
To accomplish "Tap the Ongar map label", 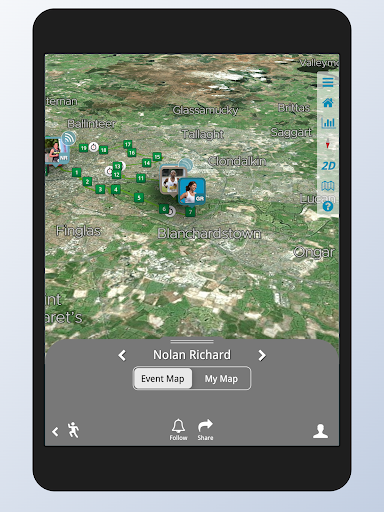I will point(314,252).
